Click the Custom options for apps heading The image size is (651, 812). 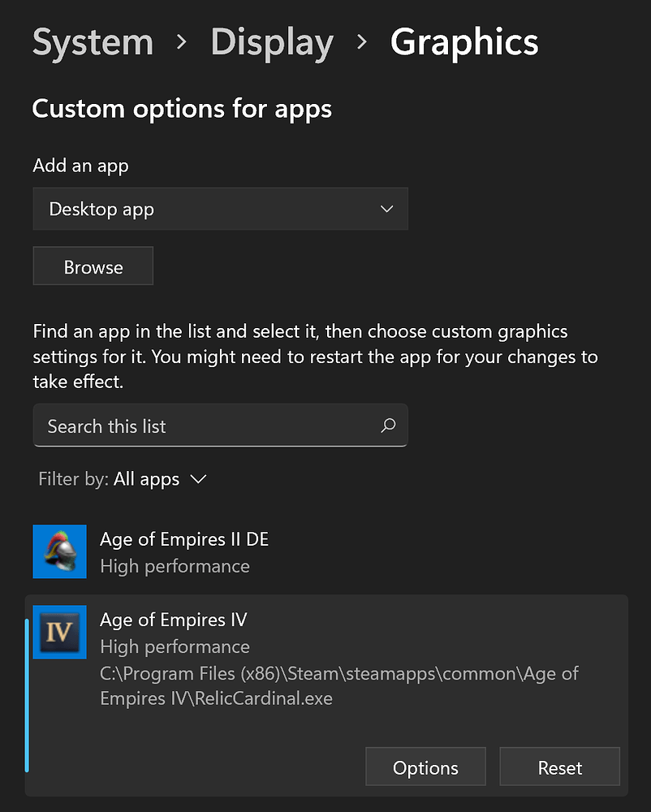click(x=182, y=109)
